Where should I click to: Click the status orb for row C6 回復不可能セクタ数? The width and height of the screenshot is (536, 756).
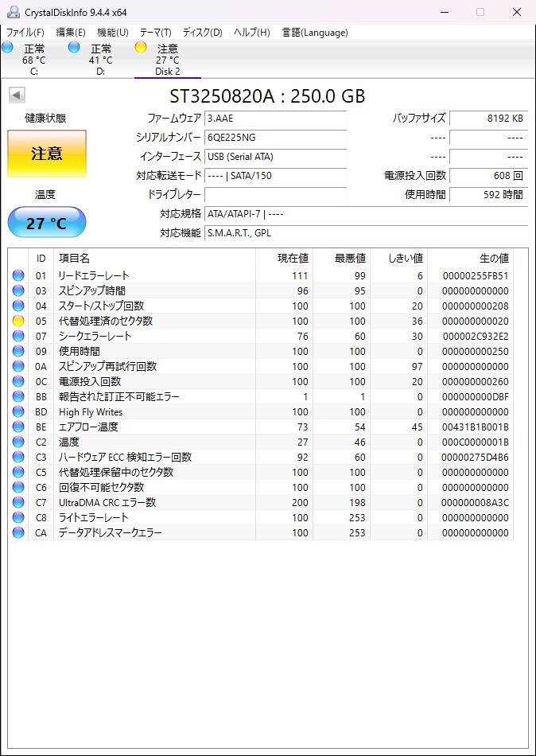click(18, 488)
